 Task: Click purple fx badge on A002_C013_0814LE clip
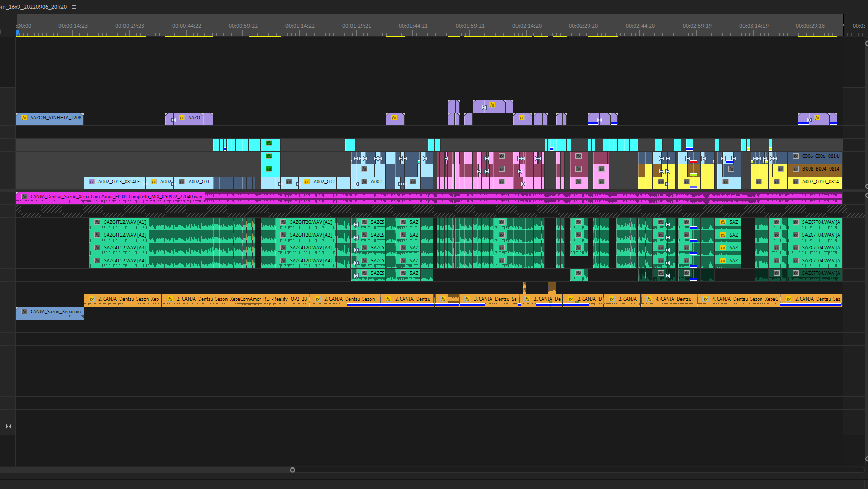click(x=92, y=182)
